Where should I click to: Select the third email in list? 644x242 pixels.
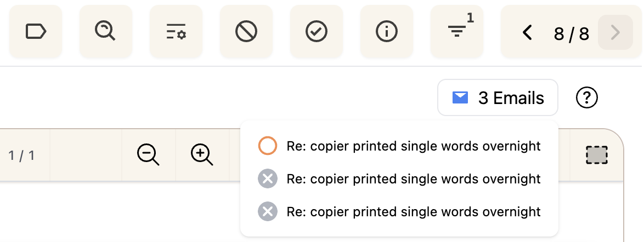pyautogui.click(x=413, y=211)
